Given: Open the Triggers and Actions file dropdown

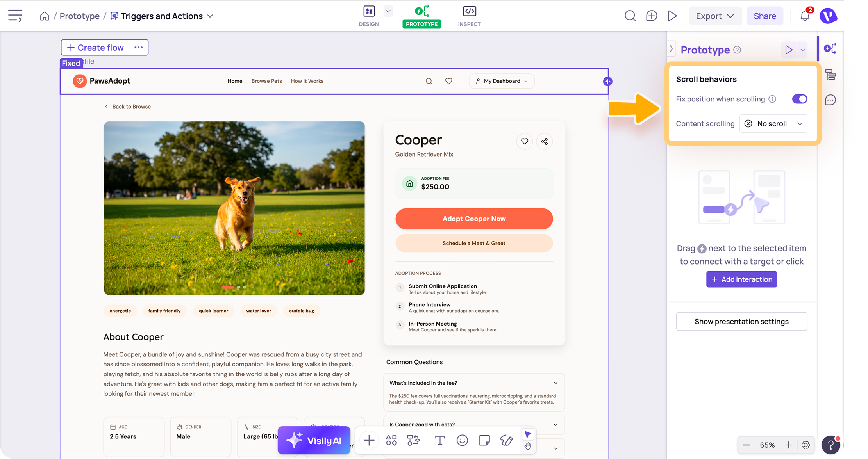Looking at the screenshot, I should point(210,16).
